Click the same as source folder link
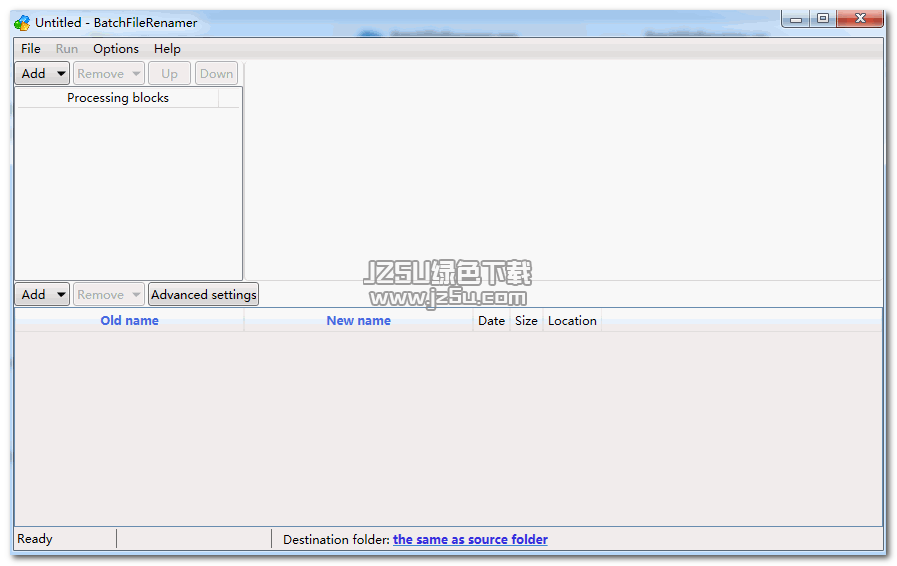Image resolution: width=897 pixels, height=566 pixels. 470,540
